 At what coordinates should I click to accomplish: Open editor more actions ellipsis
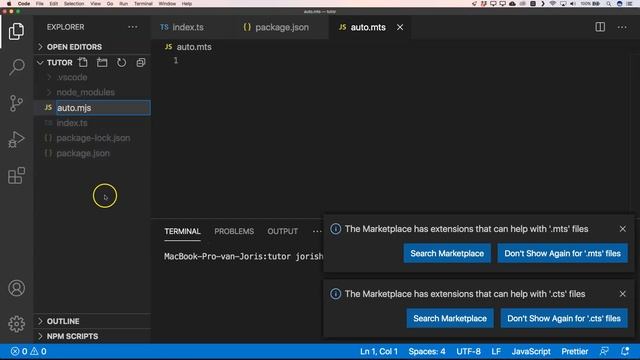[622, 27]
